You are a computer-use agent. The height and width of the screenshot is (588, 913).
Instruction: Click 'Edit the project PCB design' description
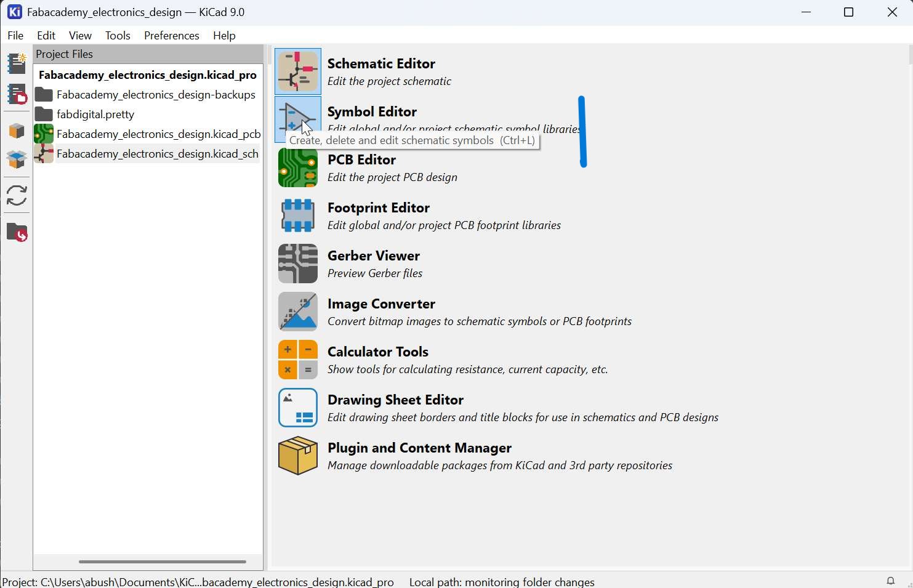[392, 177]
